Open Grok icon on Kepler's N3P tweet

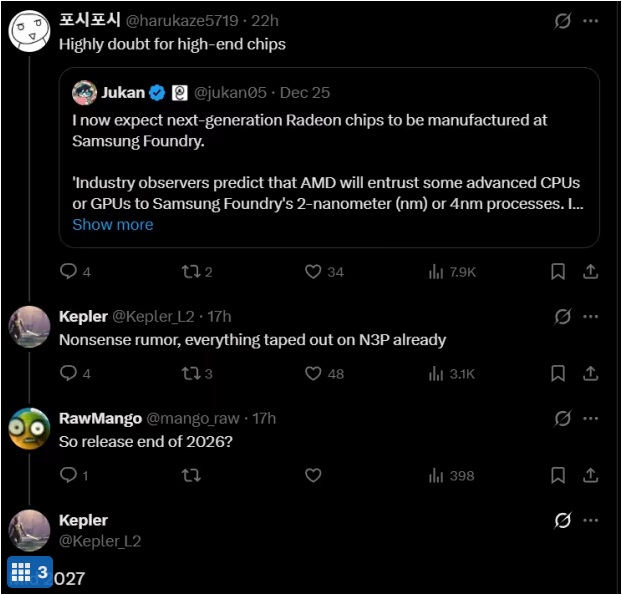[562, 317]
